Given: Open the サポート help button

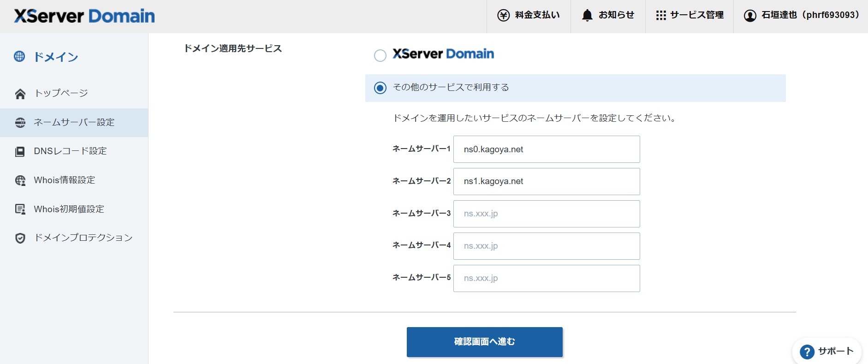Looking at the screenshot, I should click(827, 352).
